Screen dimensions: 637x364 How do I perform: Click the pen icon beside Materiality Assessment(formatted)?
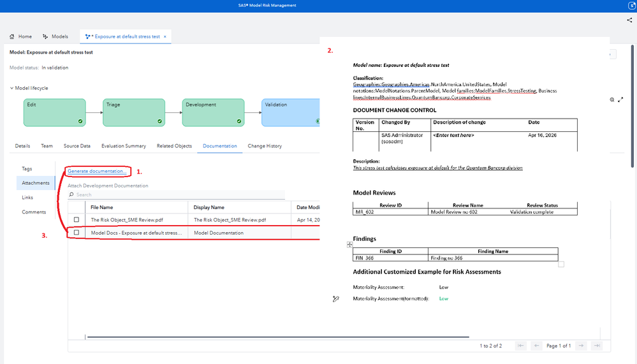point(335,299)
